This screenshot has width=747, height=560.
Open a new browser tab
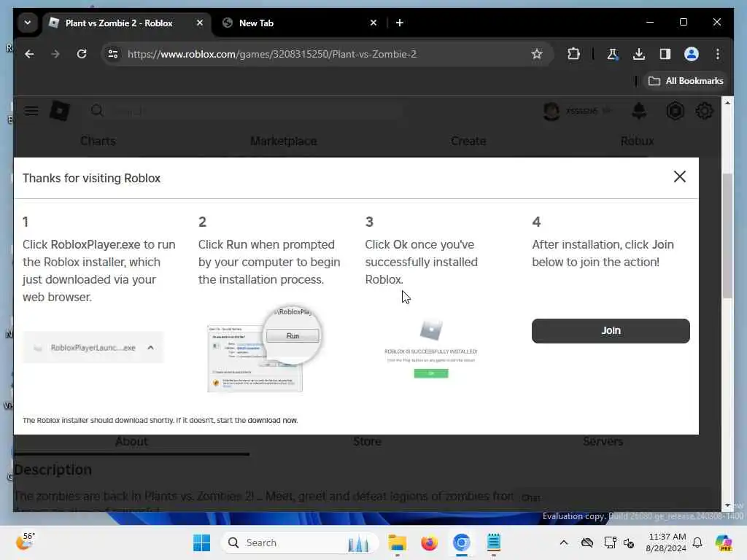point(400,23)
